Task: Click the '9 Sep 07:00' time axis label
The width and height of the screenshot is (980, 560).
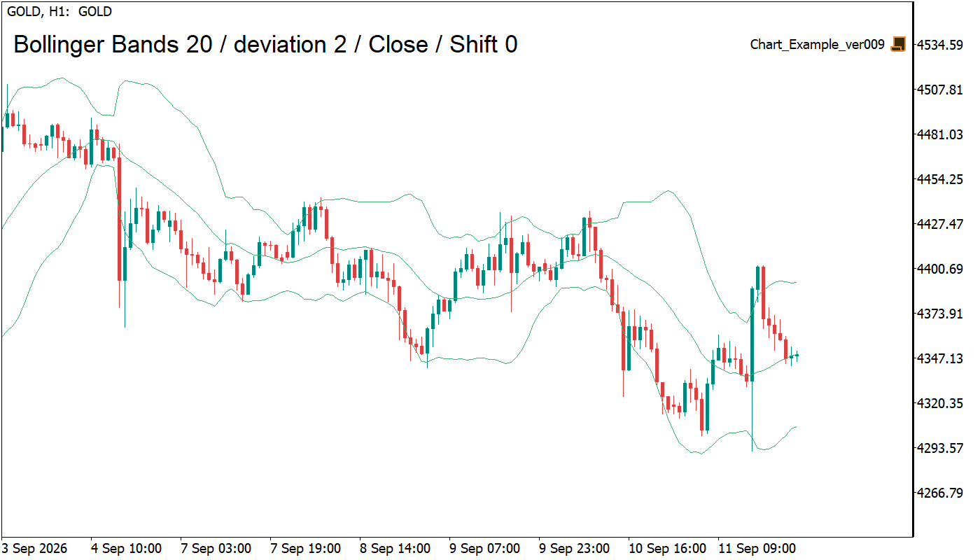Action: tap(484, 548)
